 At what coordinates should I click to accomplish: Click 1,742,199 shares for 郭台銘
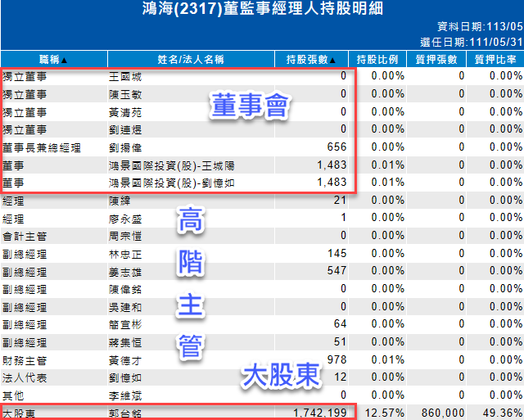click(x=319, y=413)
